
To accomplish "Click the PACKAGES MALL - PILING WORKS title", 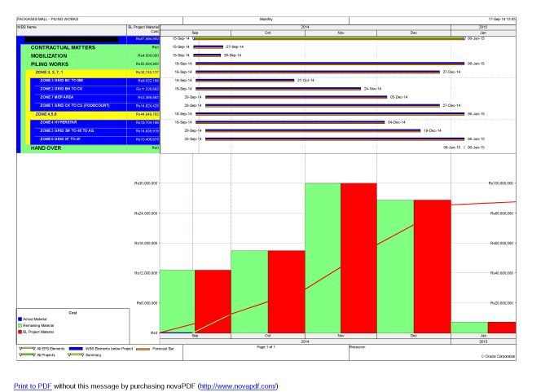I will click(48, 20).
